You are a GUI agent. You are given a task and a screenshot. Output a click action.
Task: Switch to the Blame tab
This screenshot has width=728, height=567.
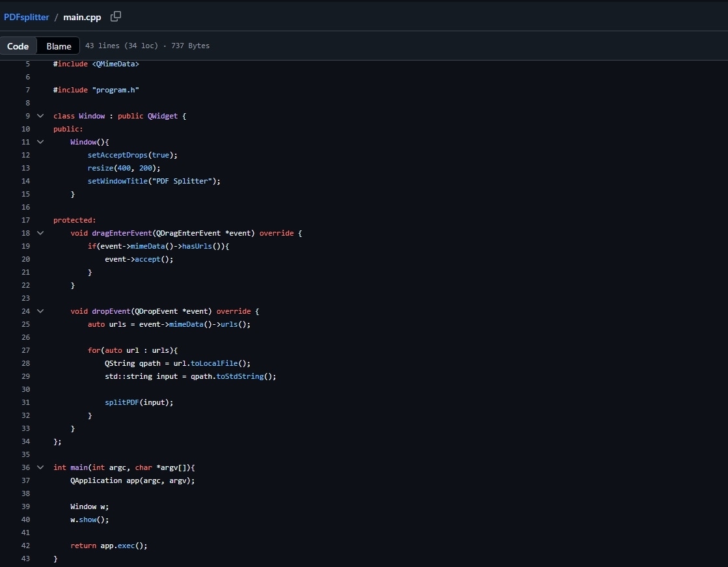[x=59, y=46]
